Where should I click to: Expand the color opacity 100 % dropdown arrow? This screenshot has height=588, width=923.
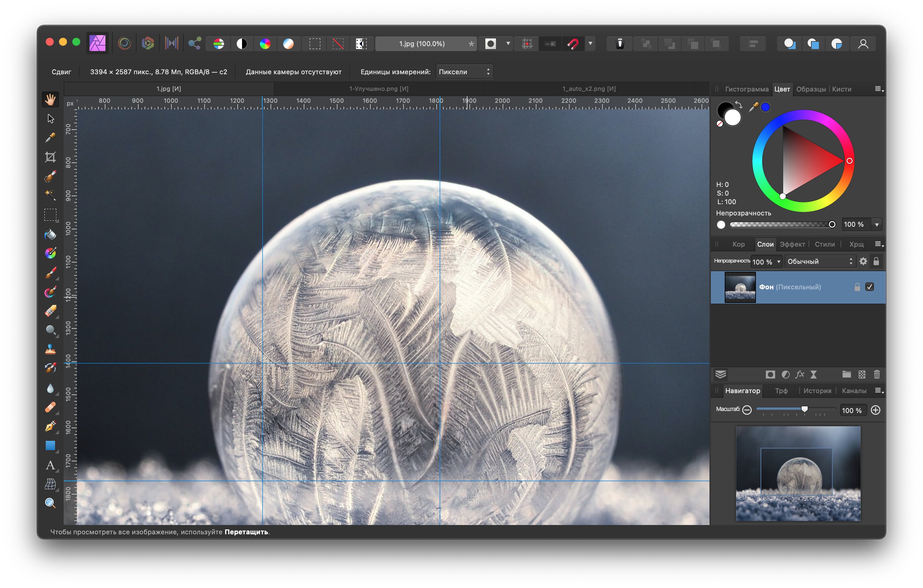(x=877, y=225)
